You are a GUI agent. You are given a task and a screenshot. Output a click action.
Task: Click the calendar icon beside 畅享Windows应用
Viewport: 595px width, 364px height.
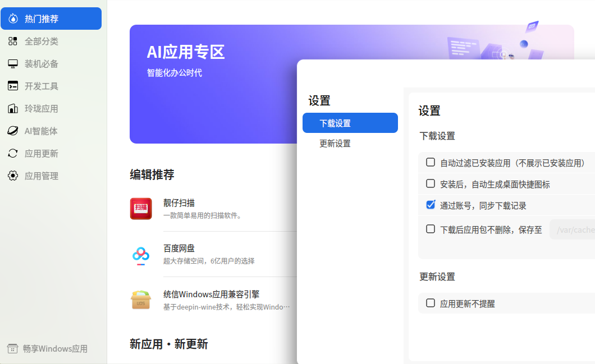(12, 348)
